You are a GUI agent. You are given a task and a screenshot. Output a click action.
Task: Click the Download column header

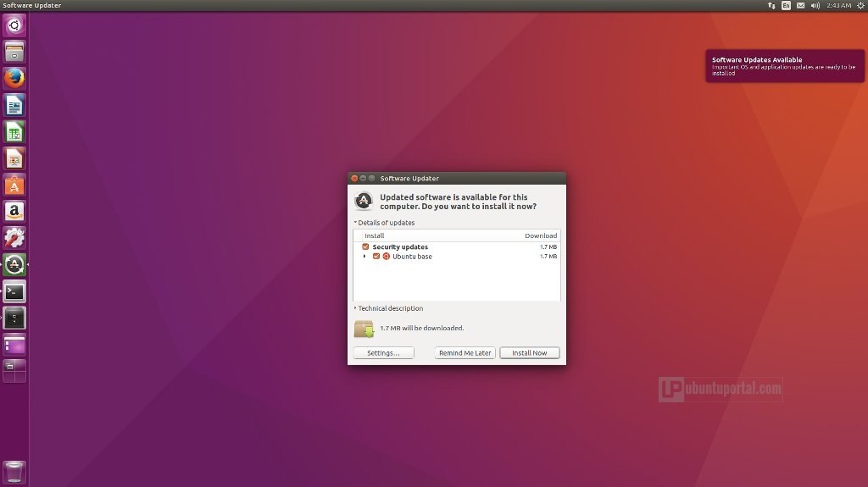[x=541, y=235]
